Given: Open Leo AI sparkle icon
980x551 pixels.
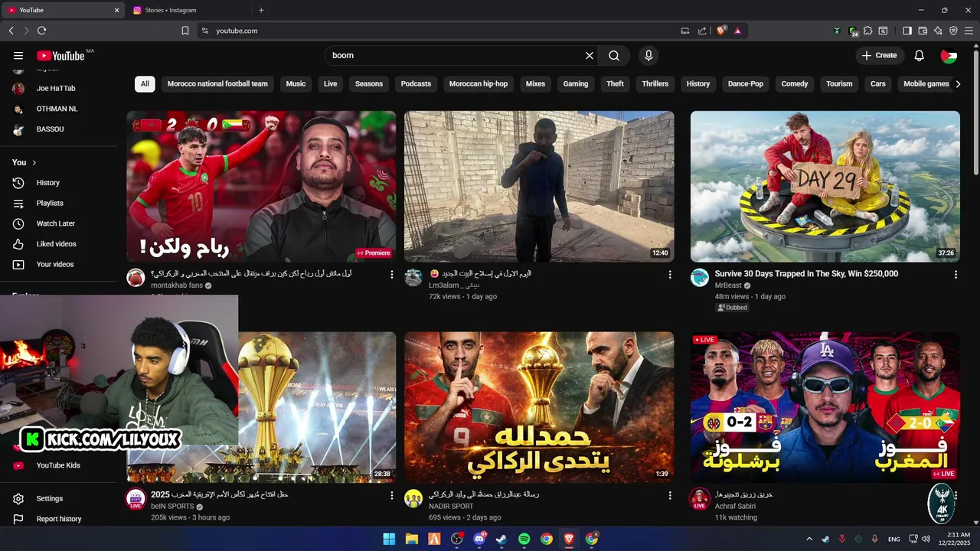Looking at the screenshot, I should tap(938, 31).
